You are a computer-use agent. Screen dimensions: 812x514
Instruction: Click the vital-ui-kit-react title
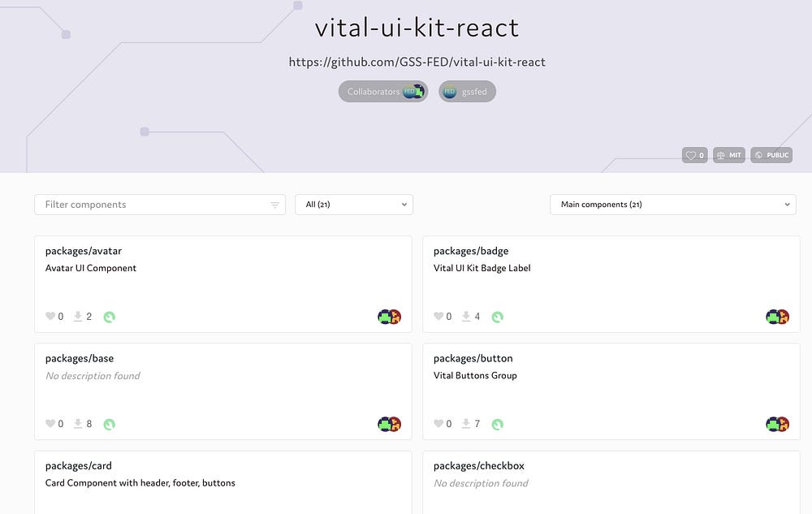tap(417, 28)
